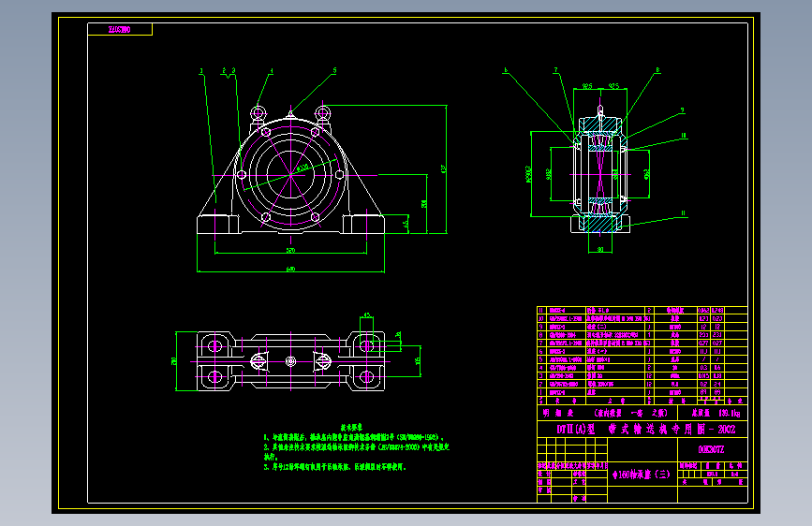The width and height of the screenshot is (812, 526).
Task: Select the diameter dimension inside the front view circle
Action: 303,168
